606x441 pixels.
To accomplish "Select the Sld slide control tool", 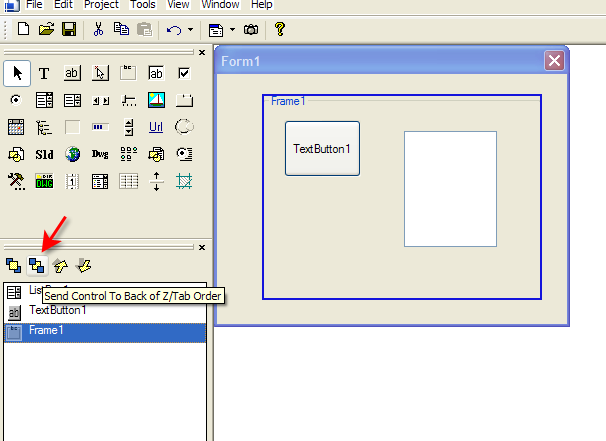I will pyautogui.click(x=44, y=154).
